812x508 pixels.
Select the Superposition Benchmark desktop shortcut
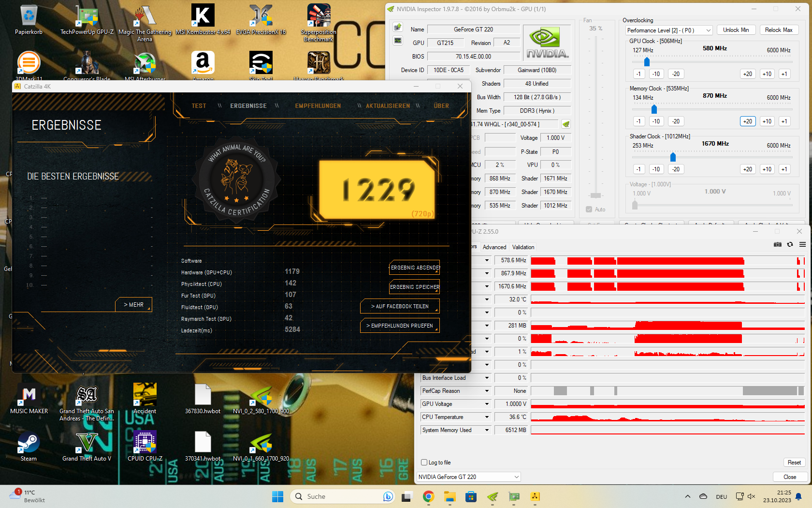[x=319, y=24]
